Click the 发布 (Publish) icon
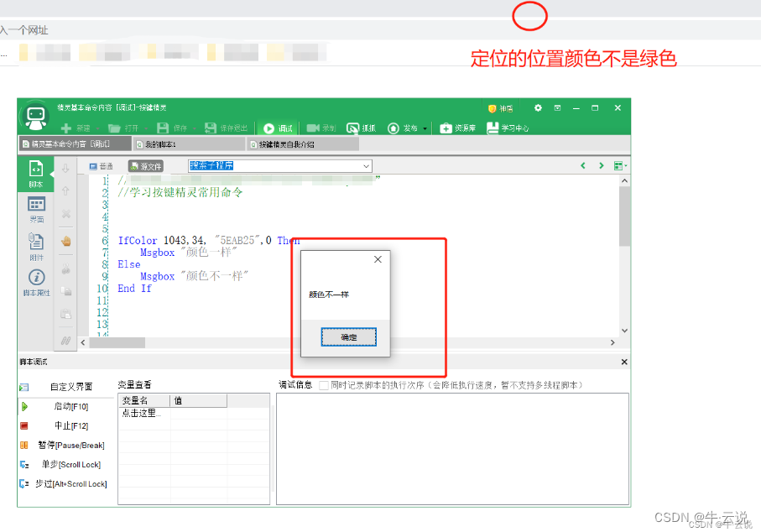 (x=394, y=128)
